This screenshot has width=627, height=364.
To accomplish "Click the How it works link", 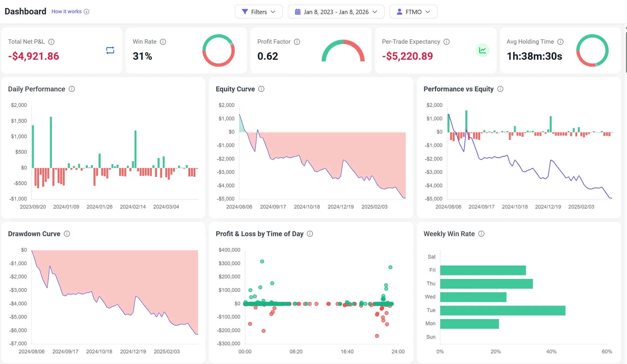I will [x=66, y=11].
